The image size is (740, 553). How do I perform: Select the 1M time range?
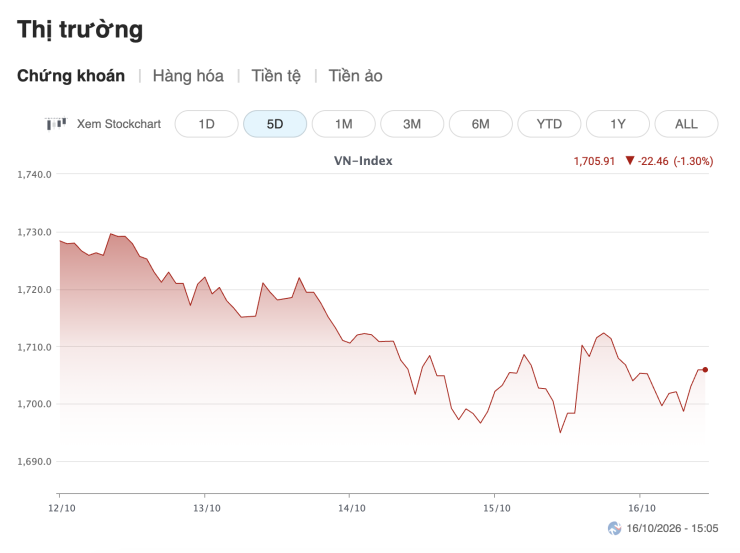[x=344, y=124]
